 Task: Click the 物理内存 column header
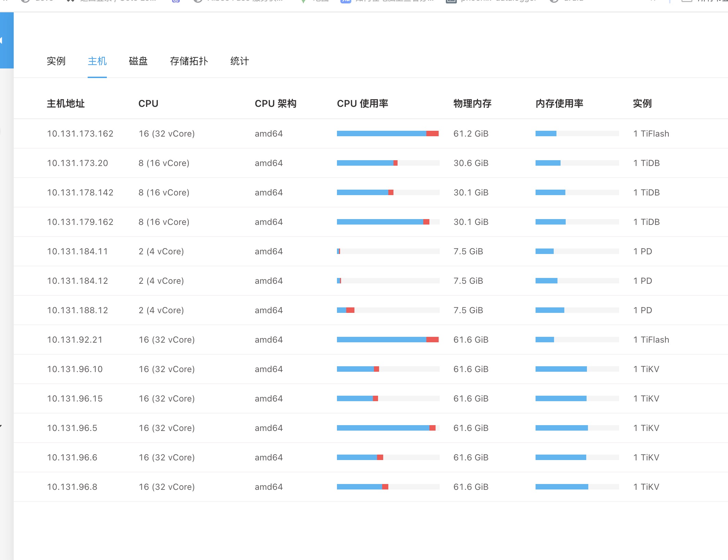472,103
